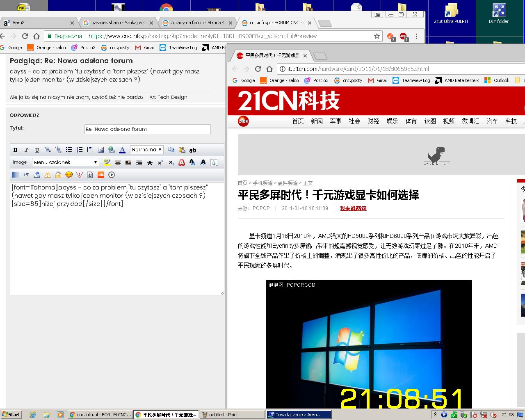Image resolution: width=525 pixels, height=420 pixels.
Task: Insert a URL link tag in editor
Action: (x=112, y=150)
